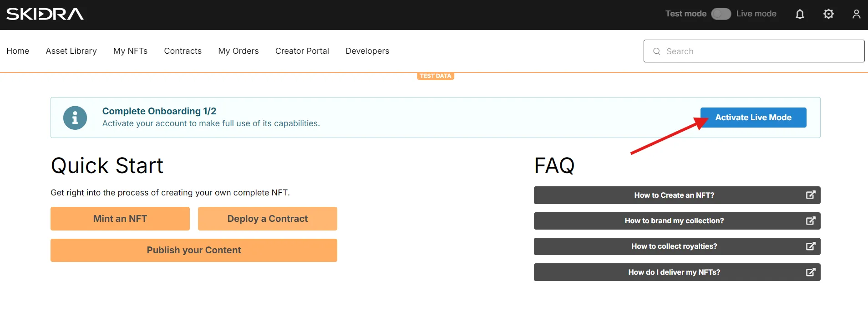
Task: Open the Creator Portal
Action: click(x=302, y=51)
